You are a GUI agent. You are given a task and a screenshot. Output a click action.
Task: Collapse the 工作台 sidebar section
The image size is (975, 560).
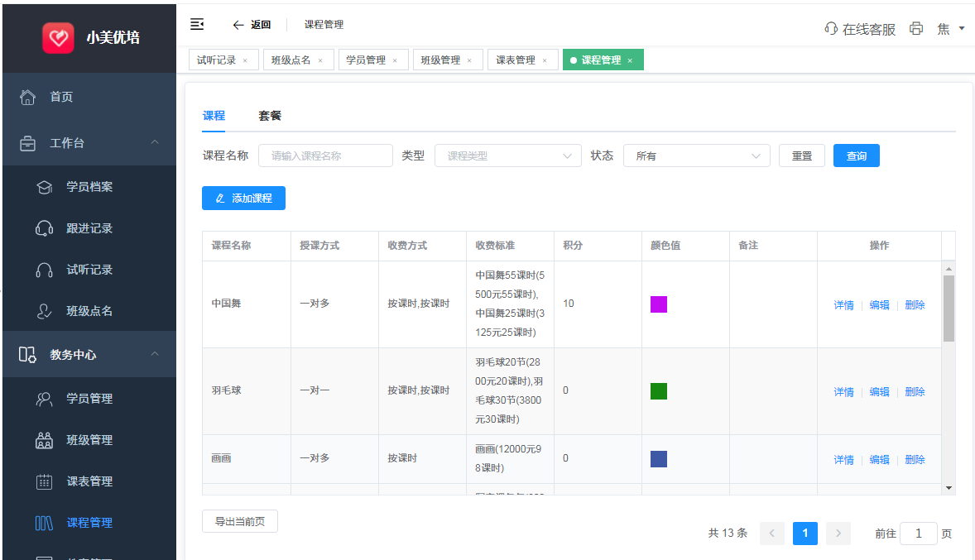[154, 143]
